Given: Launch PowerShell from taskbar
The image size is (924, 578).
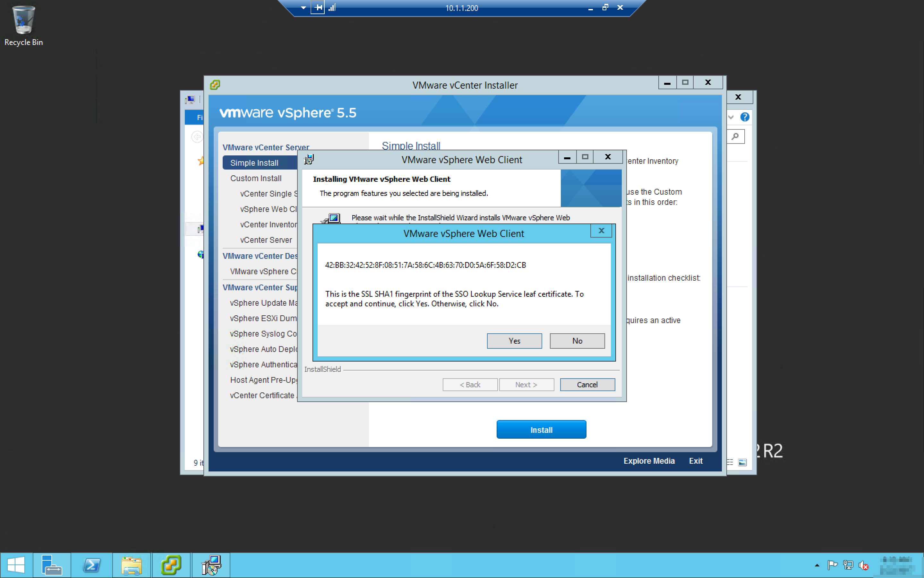Looking at the screenshot, I should point(92,565).
